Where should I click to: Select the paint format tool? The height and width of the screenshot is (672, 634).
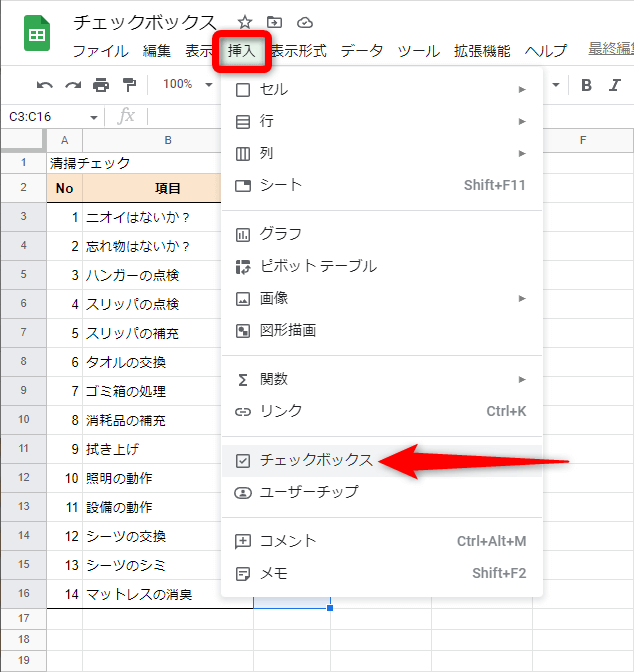(129, 85)
